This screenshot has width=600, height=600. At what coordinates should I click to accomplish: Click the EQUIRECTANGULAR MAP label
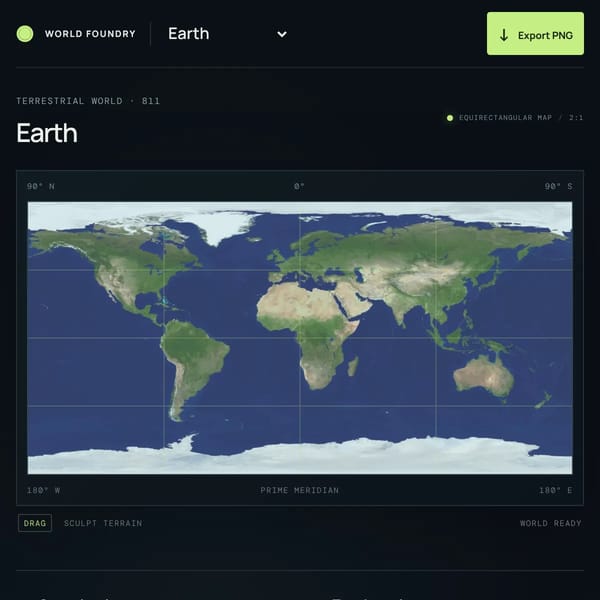[x=505, y=117]
